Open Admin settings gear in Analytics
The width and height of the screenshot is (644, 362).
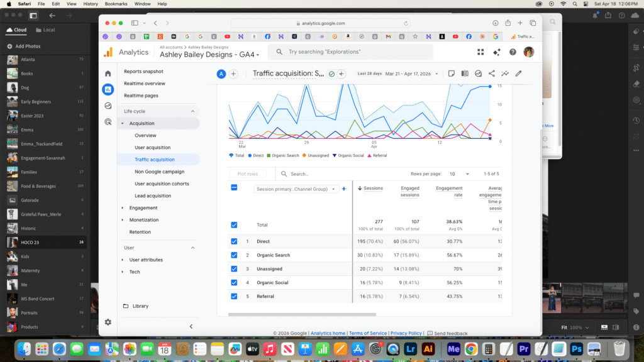(108, 322)
